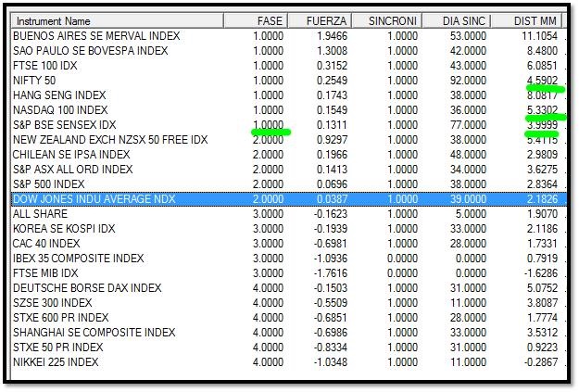This screenshot has height=392, width=579.
Task: Select the SAO PAULO SE BOVESPA INDEX row
Action: [289, 51]
